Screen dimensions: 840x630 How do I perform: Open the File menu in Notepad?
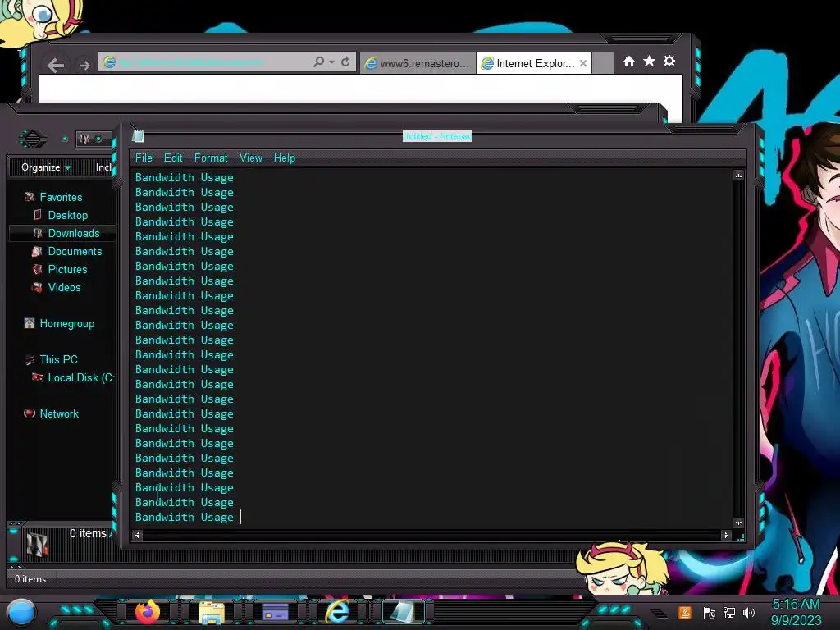144,158
